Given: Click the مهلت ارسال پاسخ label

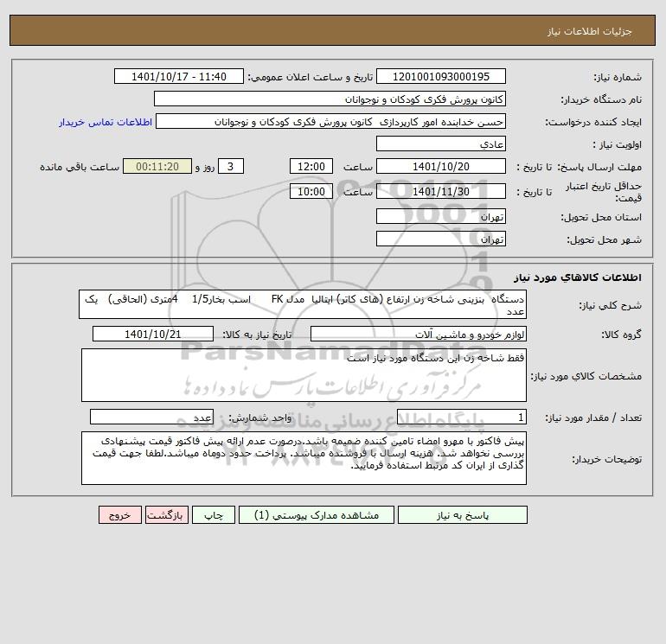Looking at the screenshot, I should [x=599, y=167].
